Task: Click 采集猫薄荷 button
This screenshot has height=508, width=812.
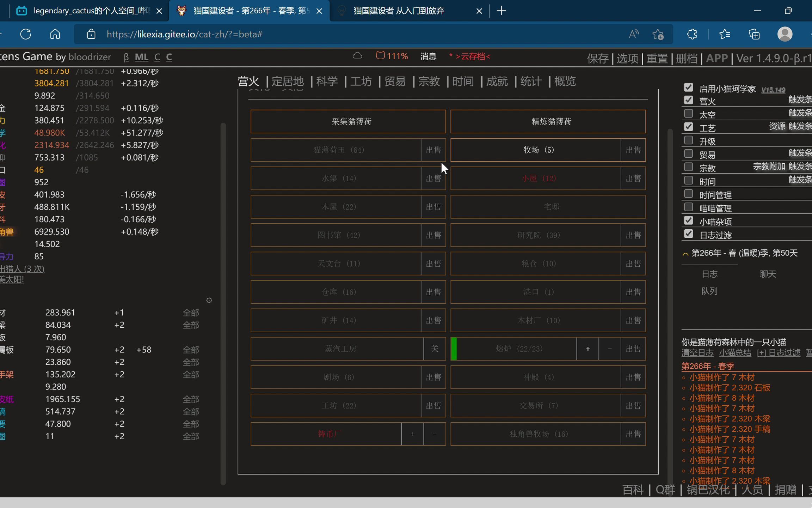Action: pos(348,121)
